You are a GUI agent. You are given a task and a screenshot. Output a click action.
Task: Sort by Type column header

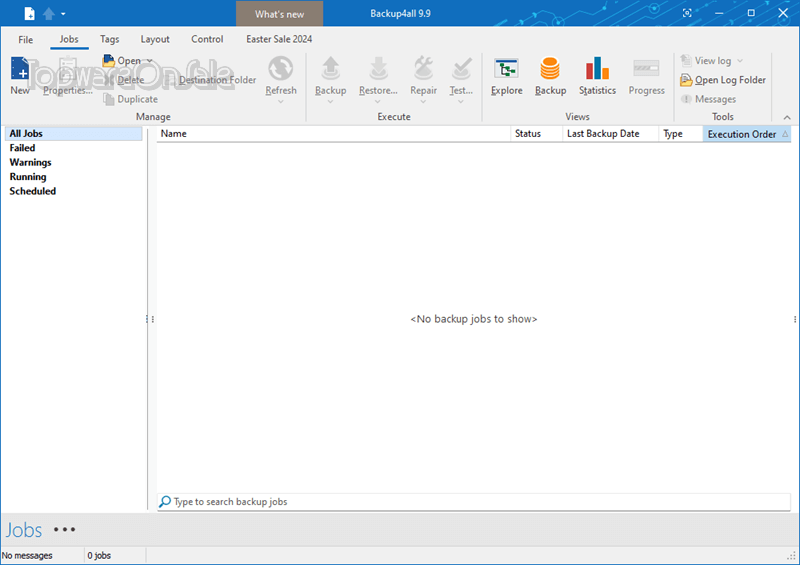tap(681, 134)
